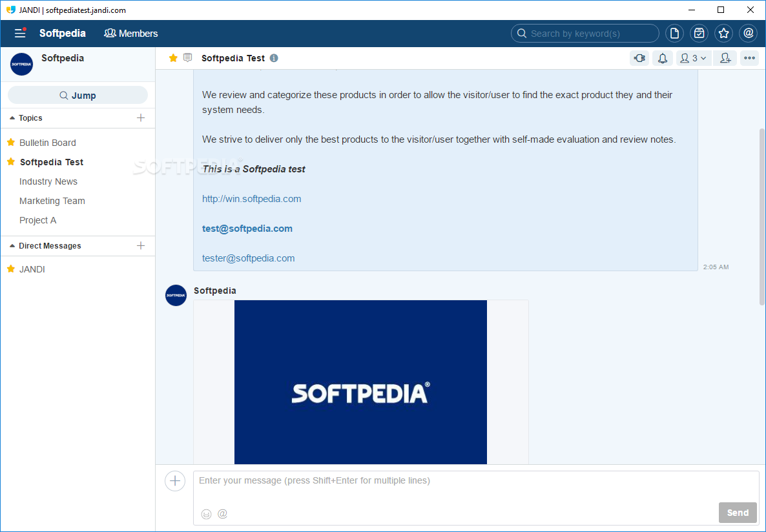Click the attach plus button by message box
This screenshot has height=532, width=766.
pyautogui.click(x=175, y=481)
